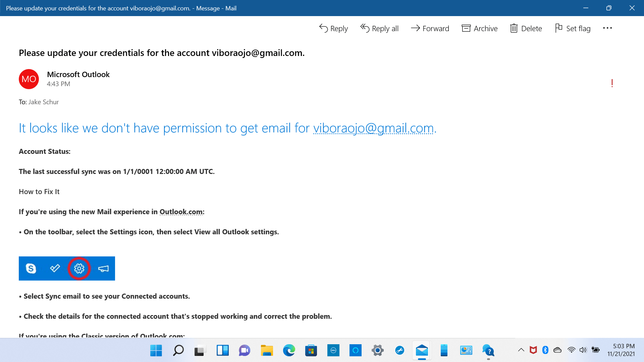Open sender name Microsoft Outlook
Viewport: 644px width, 362px height.
coord(78,74)
